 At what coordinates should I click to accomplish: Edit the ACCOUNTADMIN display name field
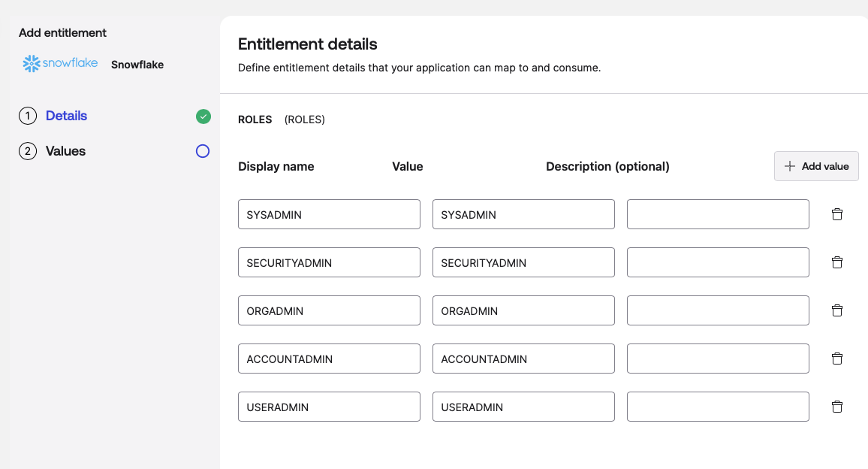click(329, 359)
